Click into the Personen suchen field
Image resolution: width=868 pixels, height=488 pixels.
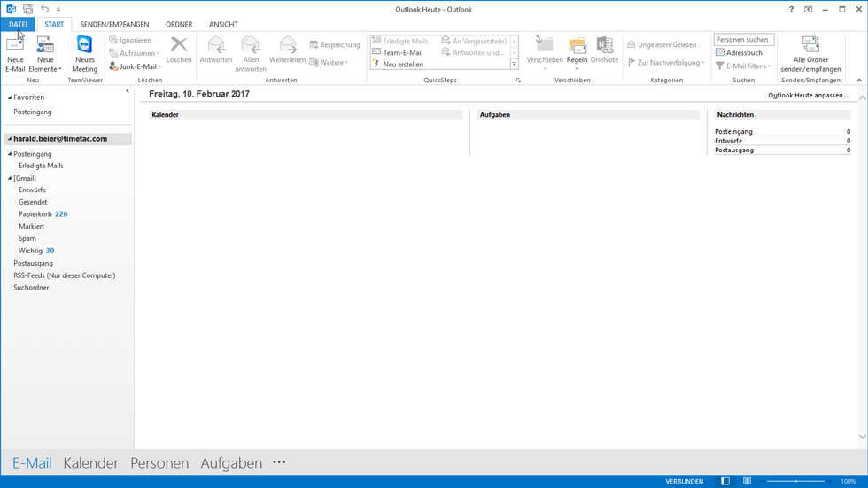pos(743,40)
